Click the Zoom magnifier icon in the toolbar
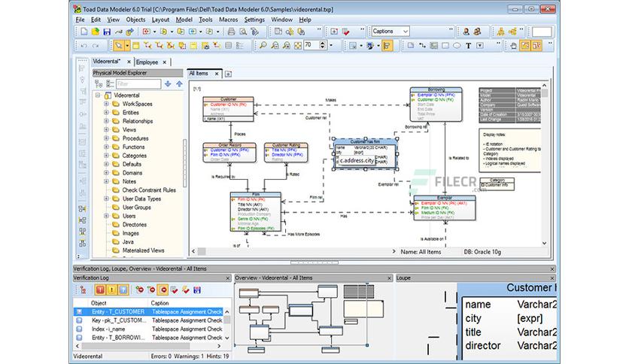The image size is (629, 364). pos(263,46)
